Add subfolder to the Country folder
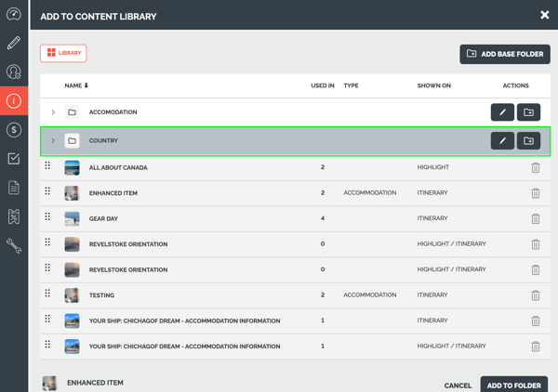 point(528,141)
